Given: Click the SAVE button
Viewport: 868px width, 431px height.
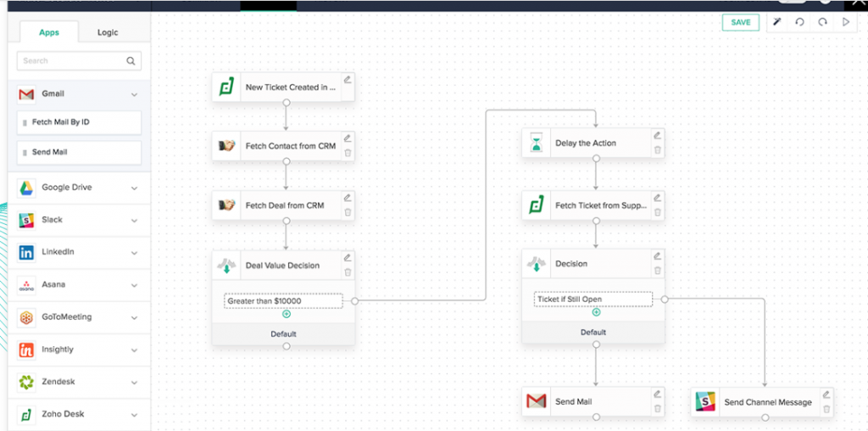Looking at the screenshot, I should click(740, 22).
